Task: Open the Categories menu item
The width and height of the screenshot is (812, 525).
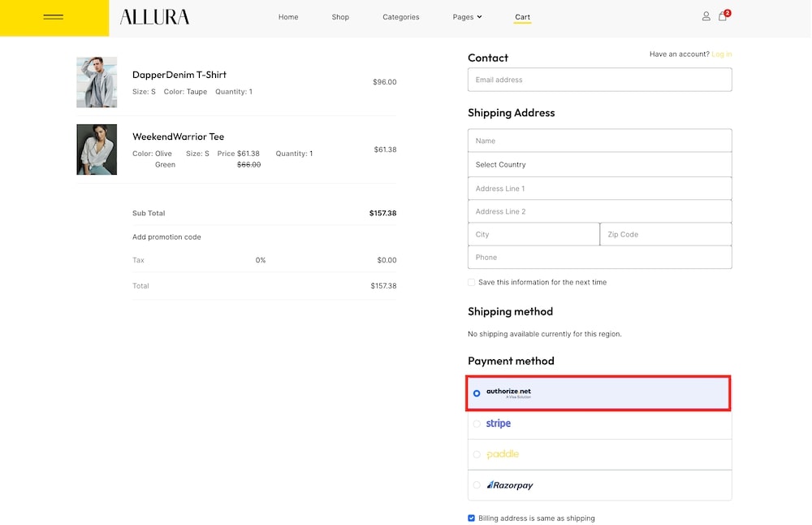Action: (401, 17)
